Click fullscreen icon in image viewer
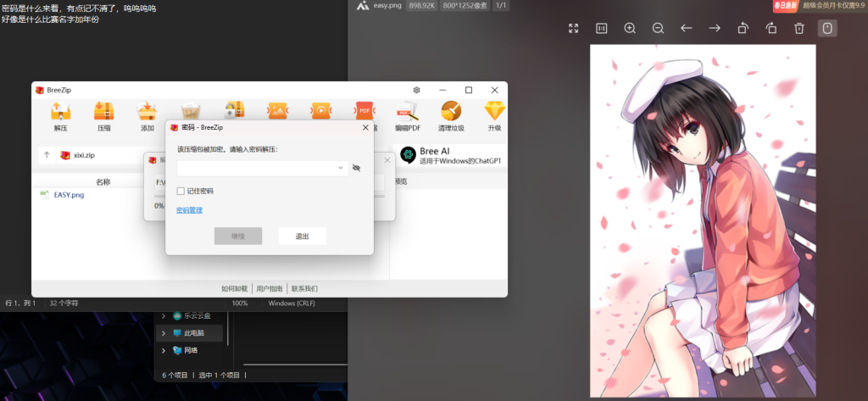 coord(574,28)
